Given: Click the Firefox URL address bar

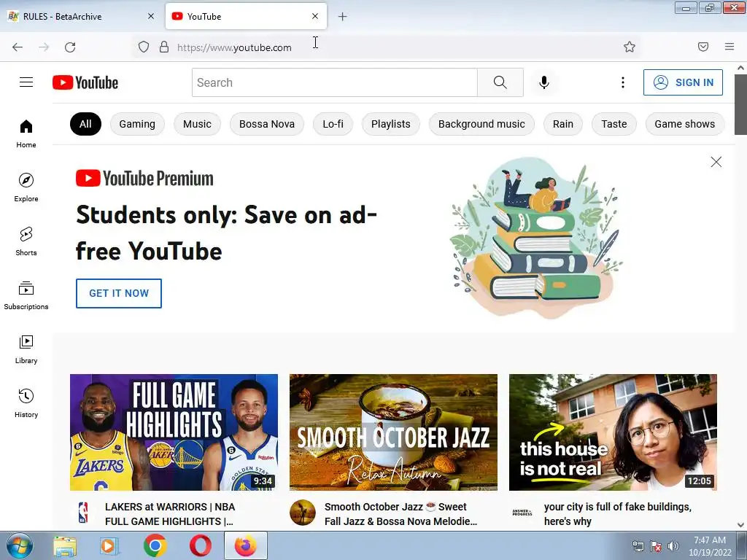Looking at the screenshot, I should click(386, 47).
